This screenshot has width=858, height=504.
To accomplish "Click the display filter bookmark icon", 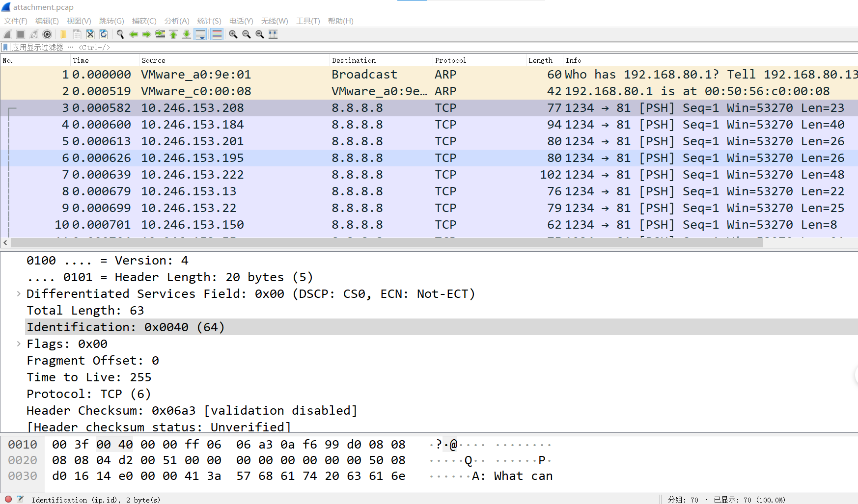I will [x=5, y=48].
